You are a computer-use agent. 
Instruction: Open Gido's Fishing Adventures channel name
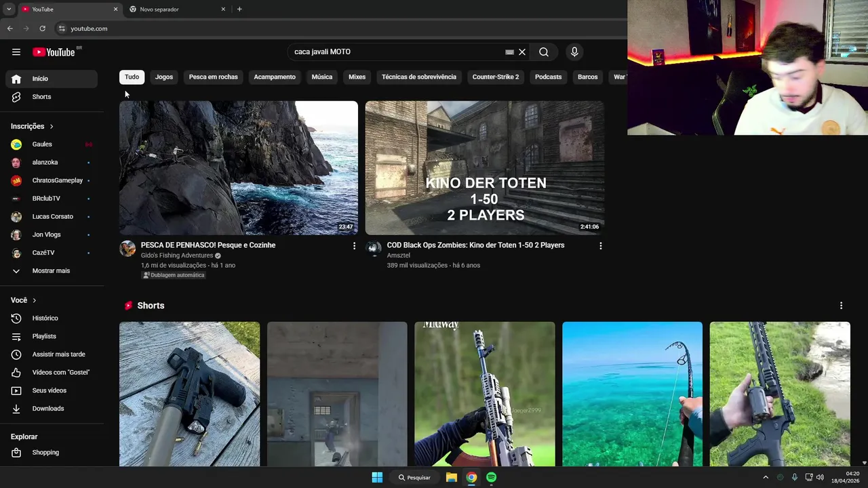[x=177, y=256]
